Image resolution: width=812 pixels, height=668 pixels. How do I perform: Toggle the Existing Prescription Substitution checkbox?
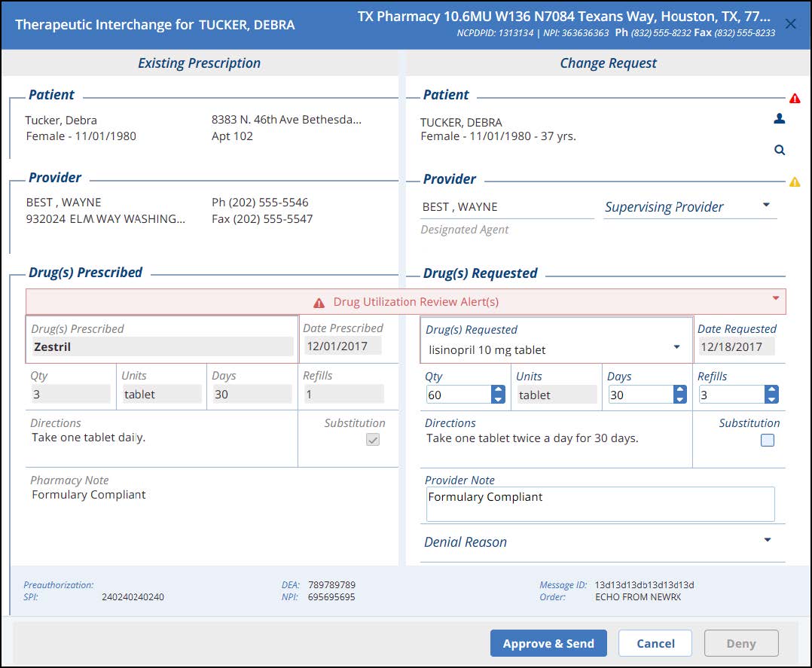tap(372, 440)
